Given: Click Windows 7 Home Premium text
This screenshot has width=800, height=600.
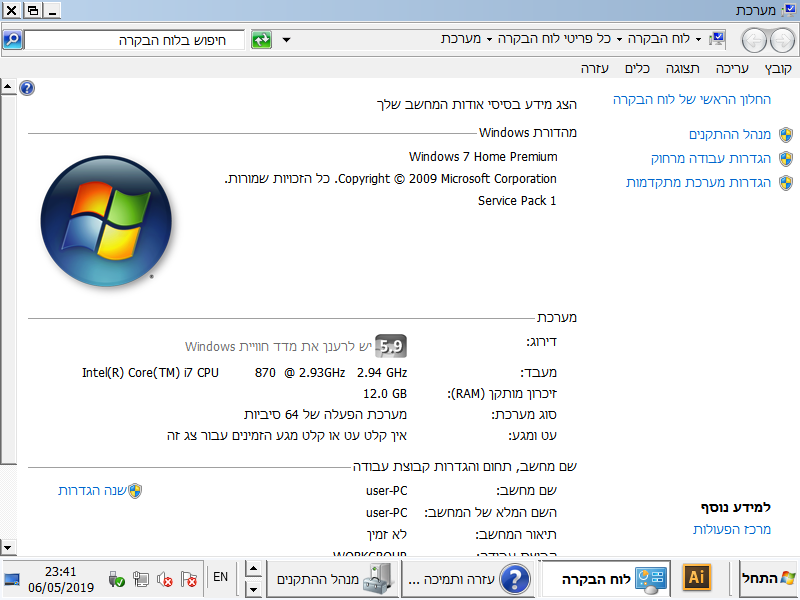Looking at the screenshot, I should pos(483,156).
